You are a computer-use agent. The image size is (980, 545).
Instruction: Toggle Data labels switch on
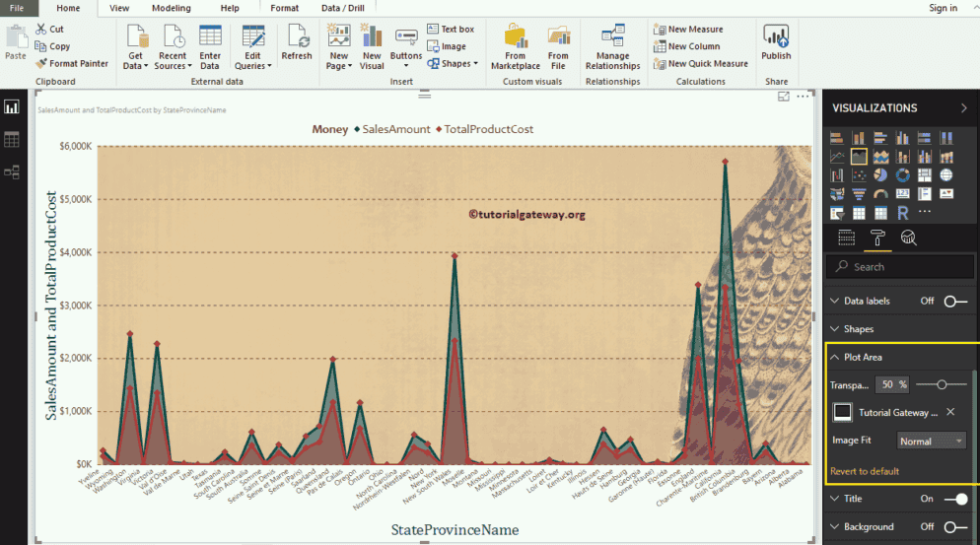click(955, 302)
